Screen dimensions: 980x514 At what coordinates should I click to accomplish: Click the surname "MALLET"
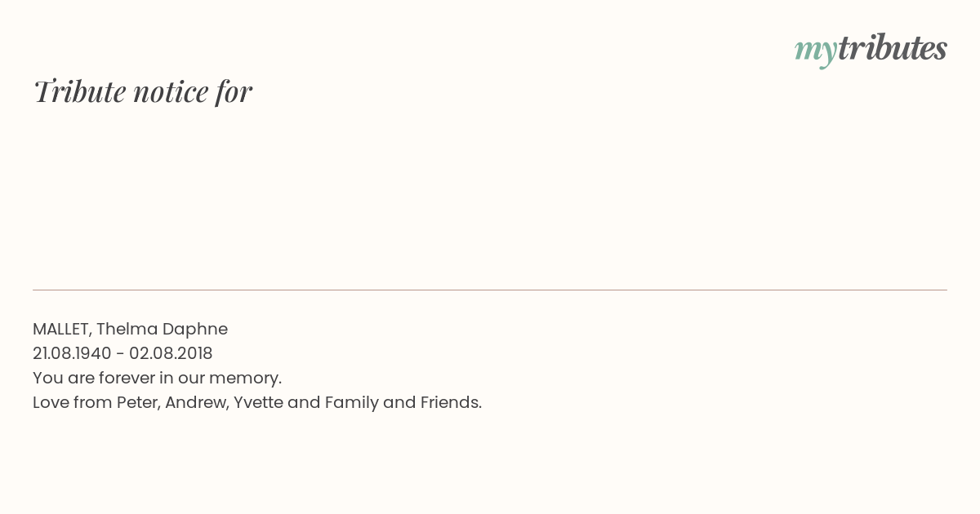click(62, 330)
